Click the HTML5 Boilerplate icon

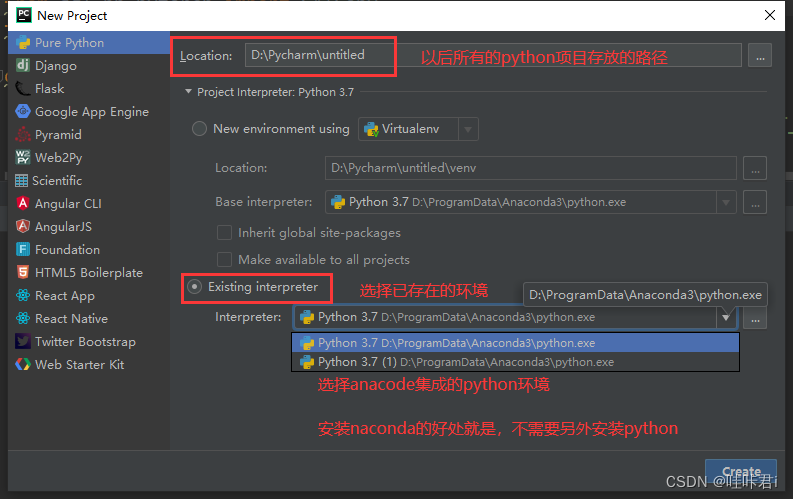click(23, 272)
